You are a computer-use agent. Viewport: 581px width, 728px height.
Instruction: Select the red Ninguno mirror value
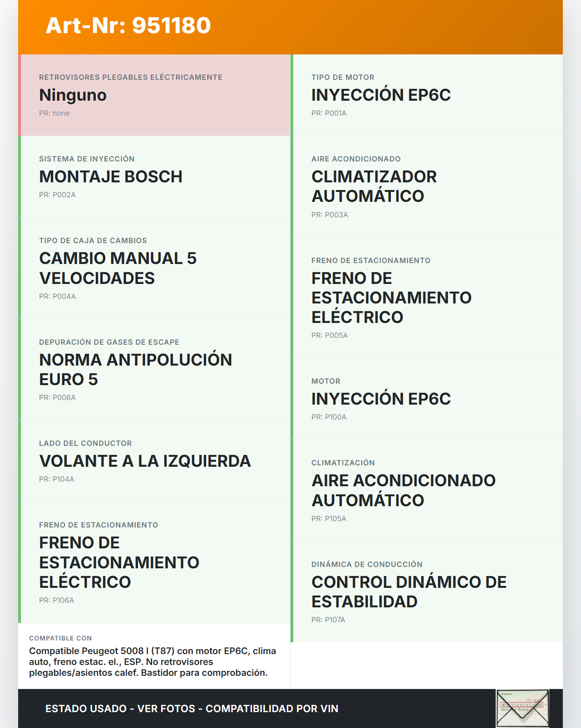(x=73, y=95)
